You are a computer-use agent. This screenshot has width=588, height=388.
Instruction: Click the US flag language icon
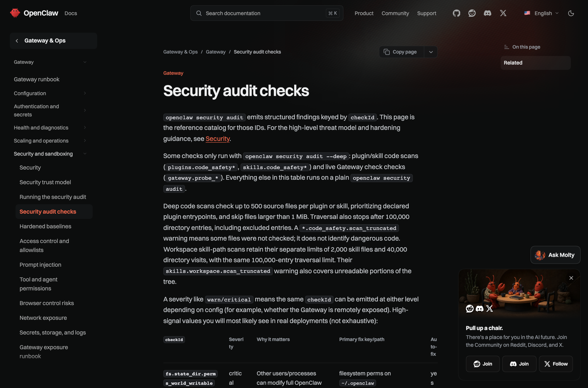point(527,13)
